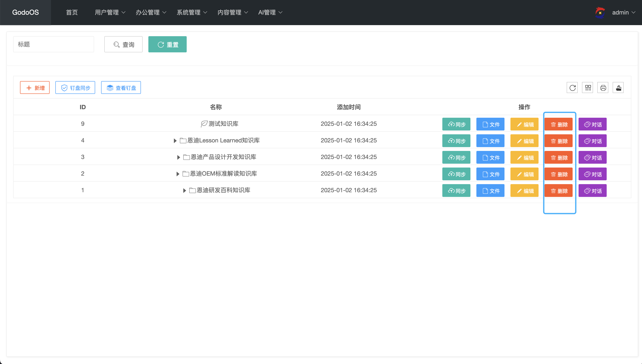Go to the 首页 menu item
642x364 pixels.
click(x=72, y=13)
